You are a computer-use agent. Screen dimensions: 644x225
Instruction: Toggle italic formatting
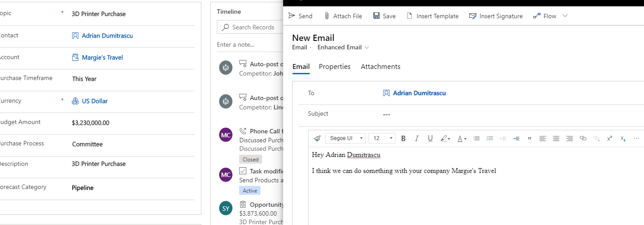tap(416, 138)
